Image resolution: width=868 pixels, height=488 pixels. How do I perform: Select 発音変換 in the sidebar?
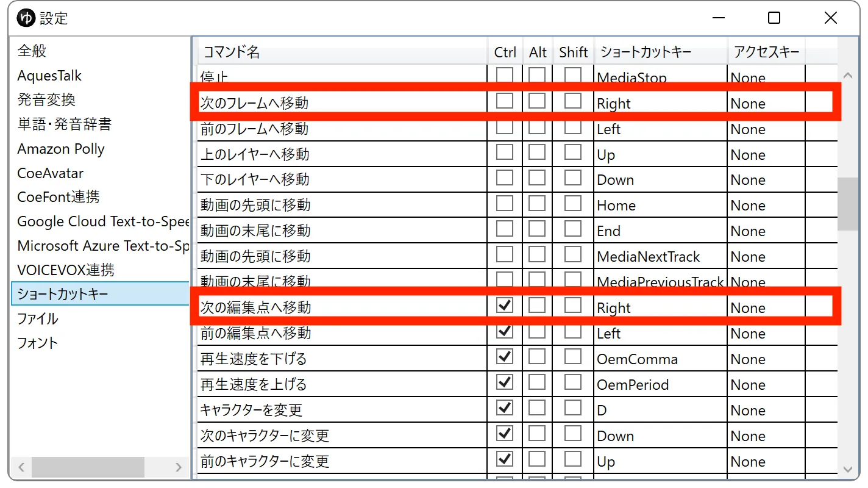click(46, 100)
